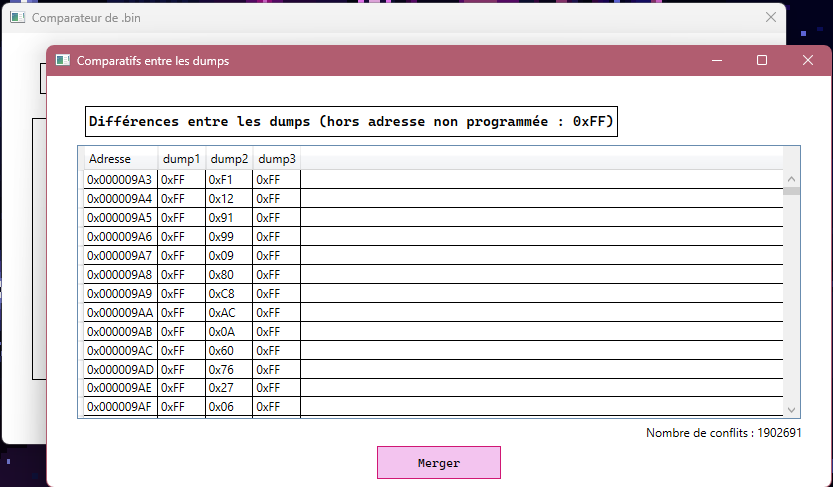Click the Comparateur de .bin window icon
Viewport: 833px width, 487px height.
18,18
